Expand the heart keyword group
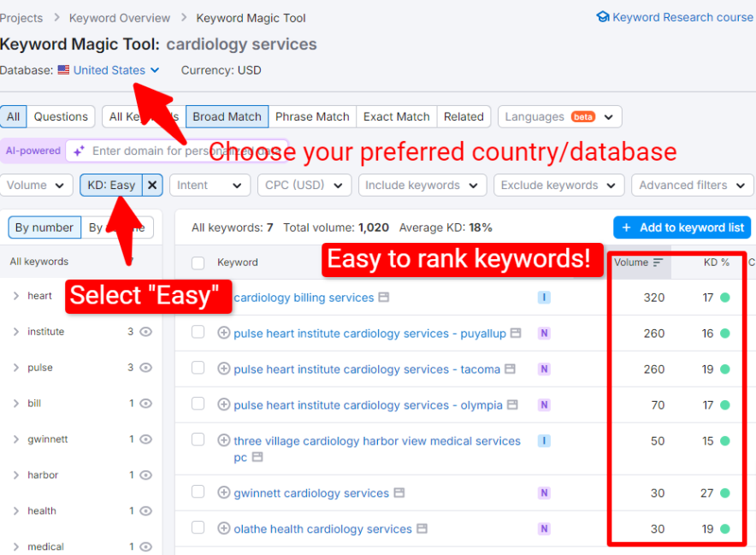756x555 pixels. coord(15,296)
